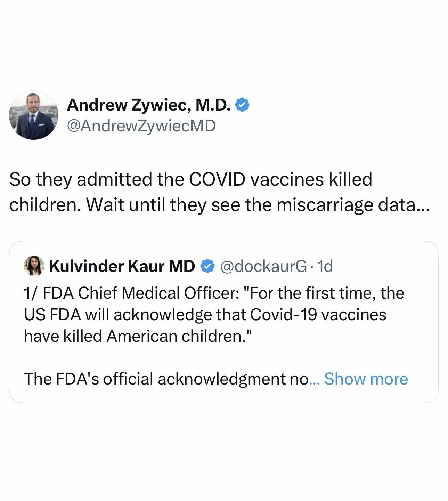Image resolution: width=448 pixels, height=501 pixels.
Task: Open the @AndrewZywiecMD handle
Action: (x=141, y=126)
